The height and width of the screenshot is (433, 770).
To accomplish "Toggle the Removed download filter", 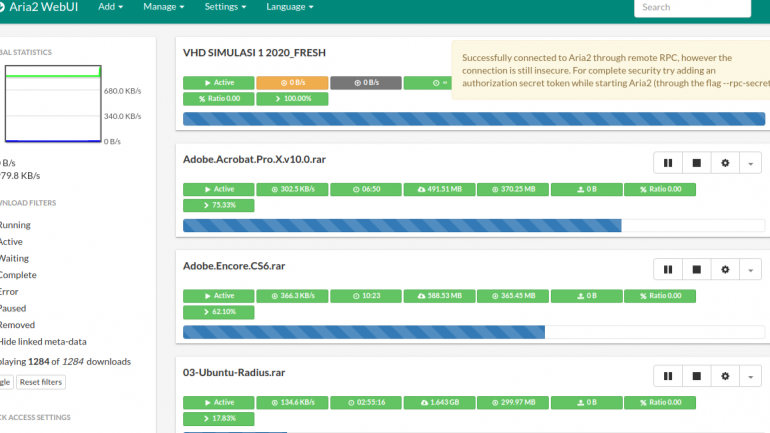I will click(17, 325).
